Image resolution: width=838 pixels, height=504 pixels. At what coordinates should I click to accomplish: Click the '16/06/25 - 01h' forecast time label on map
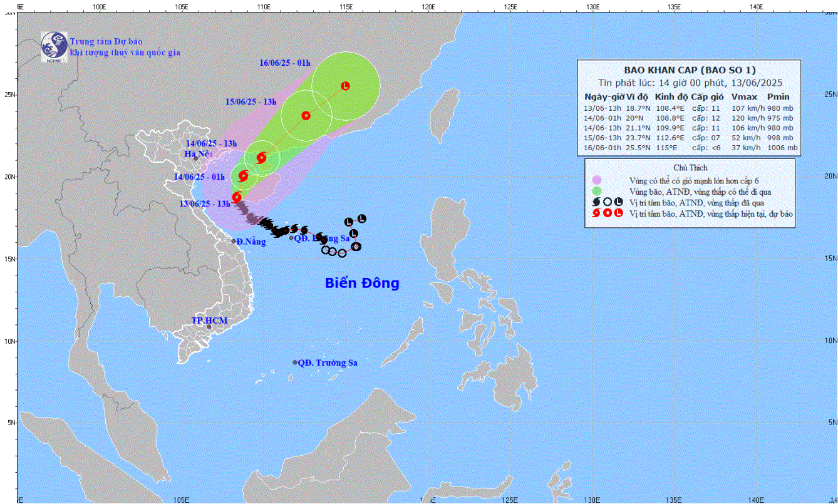click(285, 63)
